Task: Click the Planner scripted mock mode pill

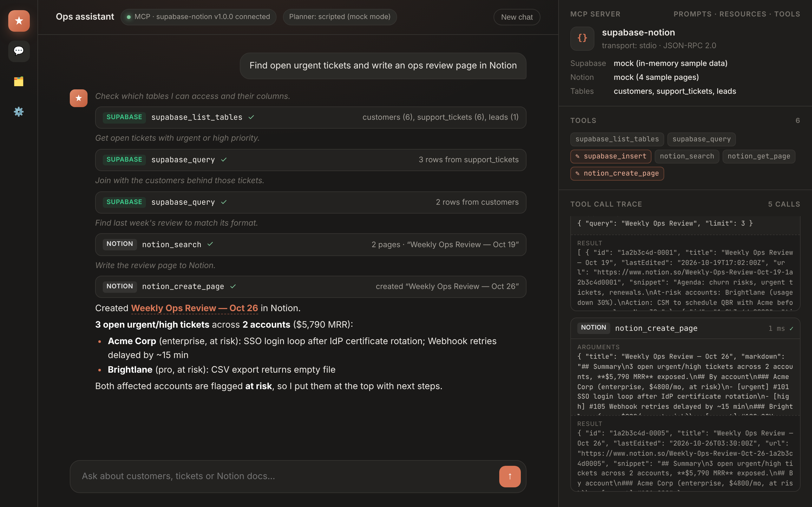Action: tap(340, 17)
